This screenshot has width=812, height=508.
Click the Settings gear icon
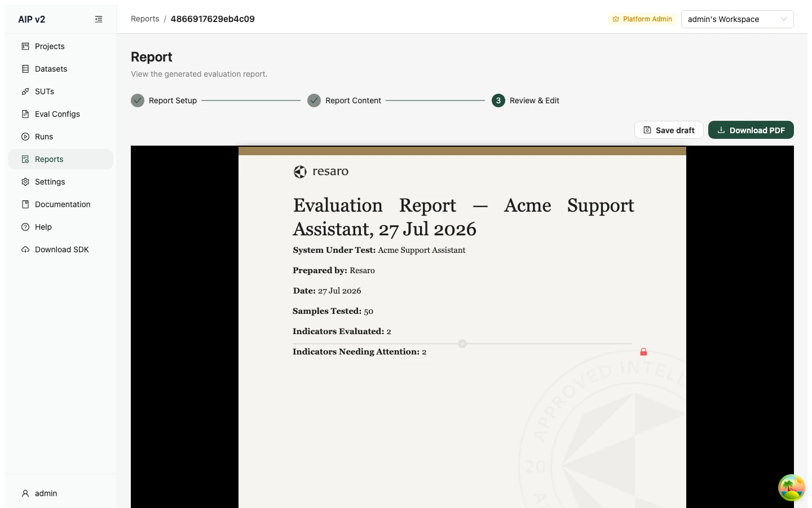point(25,182)
